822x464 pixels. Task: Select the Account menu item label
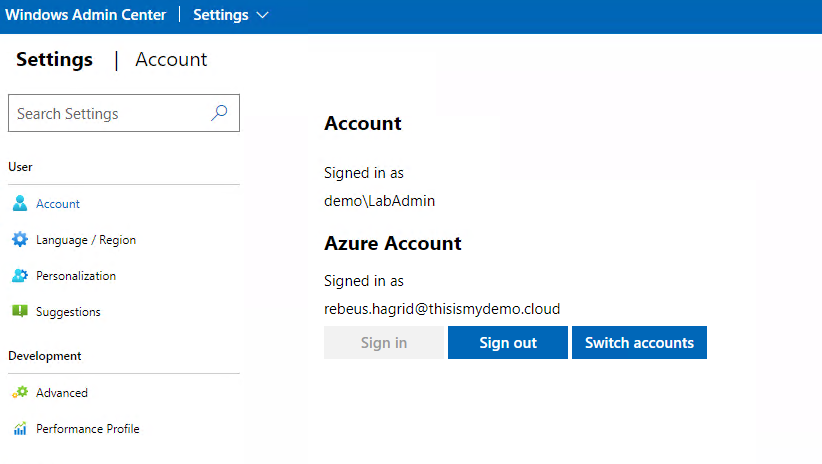58,204
